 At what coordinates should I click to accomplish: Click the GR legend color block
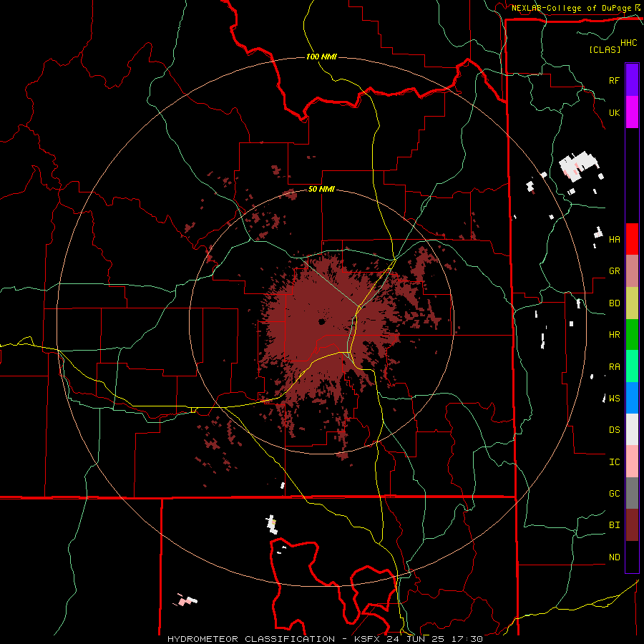coord(632,270)
